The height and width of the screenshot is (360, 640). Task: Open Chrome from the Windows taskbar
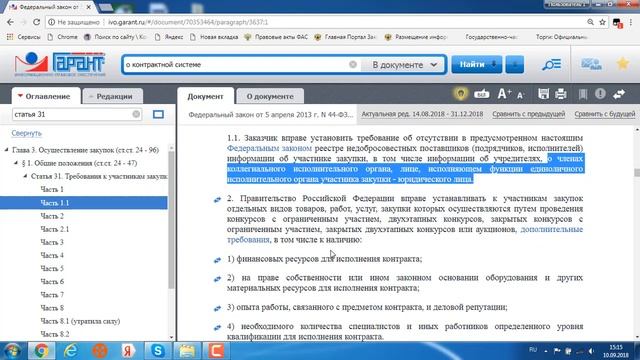pos(41,351)
